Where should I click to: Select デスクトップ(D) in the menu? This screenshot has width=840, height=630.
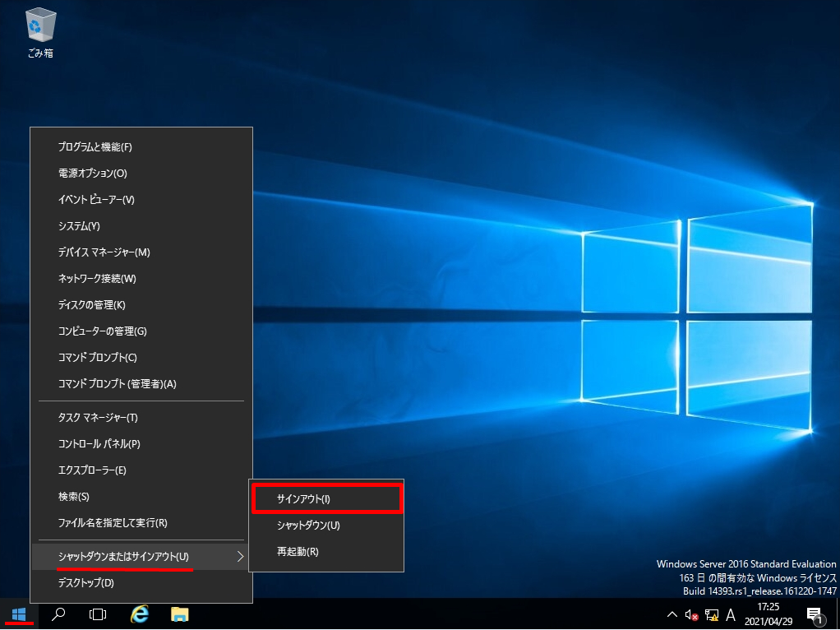coord(141,583)
